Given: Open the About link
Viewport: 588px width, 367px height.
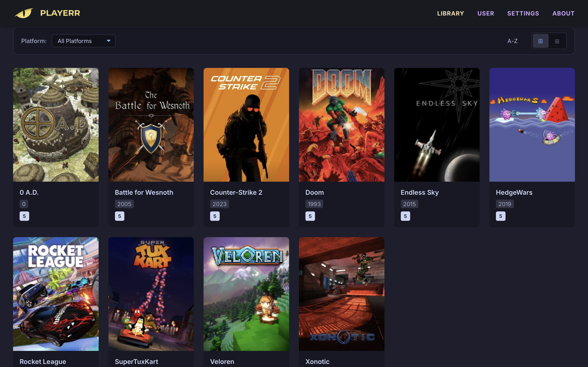Looking at the screenshot, I should [563, 13].
